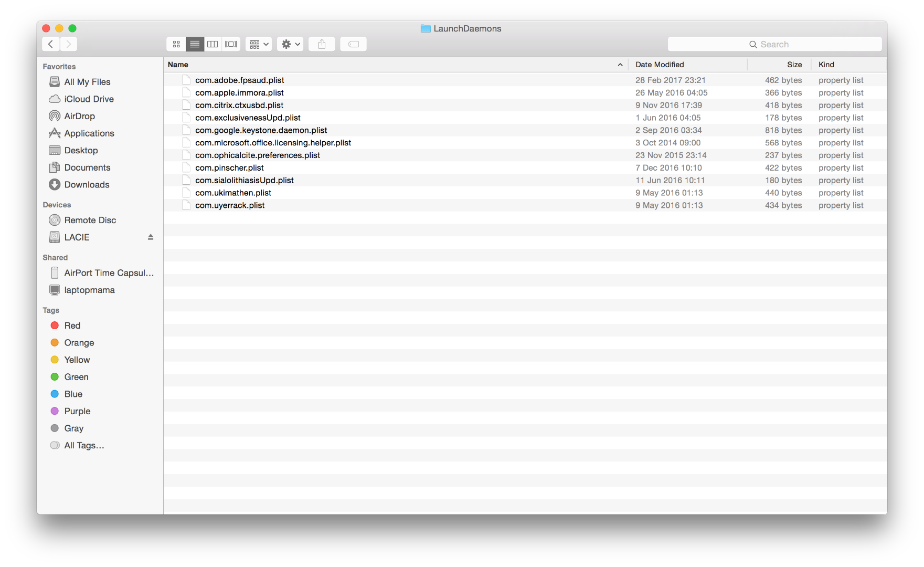Screen dimensions: 924x567
Task: Connect to laptopmama shared computer
Action: [89, 290]
